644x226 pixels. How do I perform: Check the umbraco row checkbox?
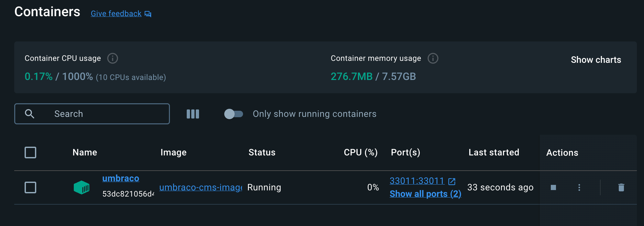point(30,187)
